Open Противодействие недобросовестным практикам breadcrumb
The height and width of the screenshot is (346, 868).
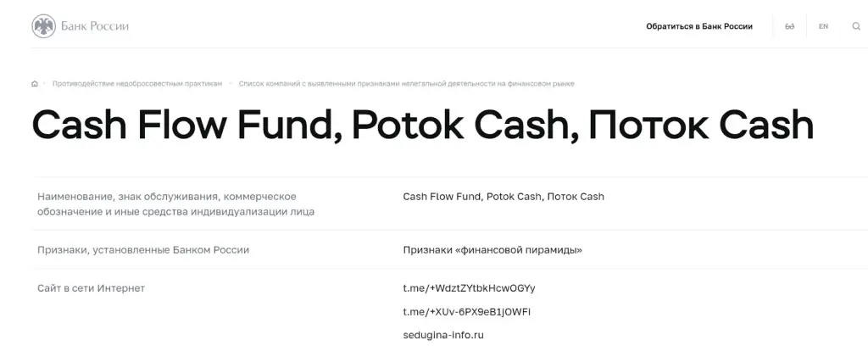[137, 84]
